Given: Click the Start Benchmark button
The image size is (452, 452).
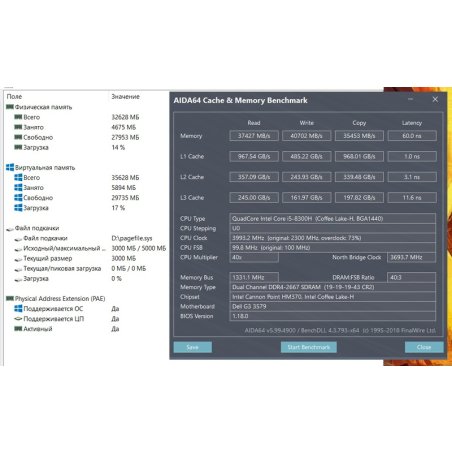Looking at the screenshot, I should point(309,347).
